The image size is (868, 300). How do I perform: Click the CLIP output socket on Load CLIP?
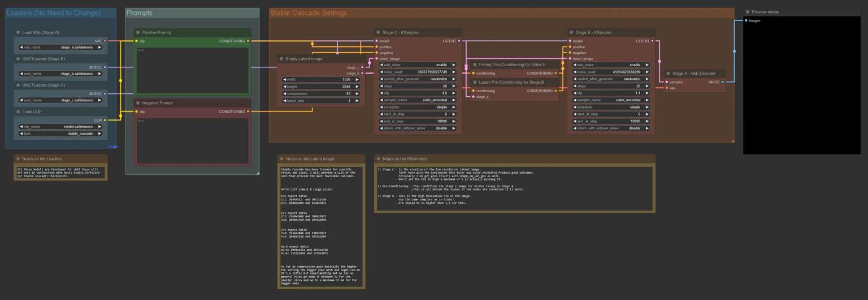coord(105,120)
